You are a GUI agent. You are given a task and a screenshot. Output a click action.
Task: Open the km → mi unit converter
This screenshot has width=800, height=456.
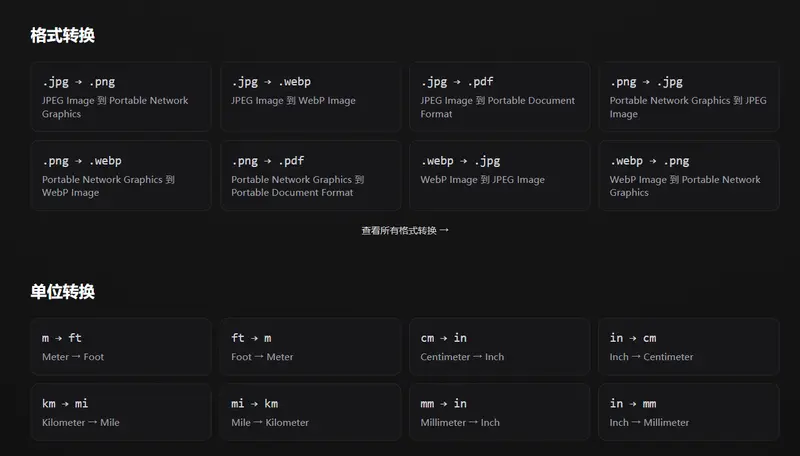point(121,411)
